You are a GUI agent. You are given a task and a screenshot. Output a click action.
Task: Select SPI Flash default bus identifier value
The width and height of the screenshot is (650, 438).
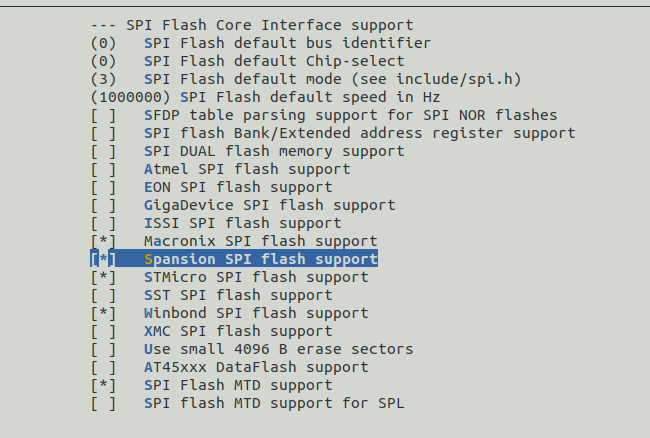287,43
